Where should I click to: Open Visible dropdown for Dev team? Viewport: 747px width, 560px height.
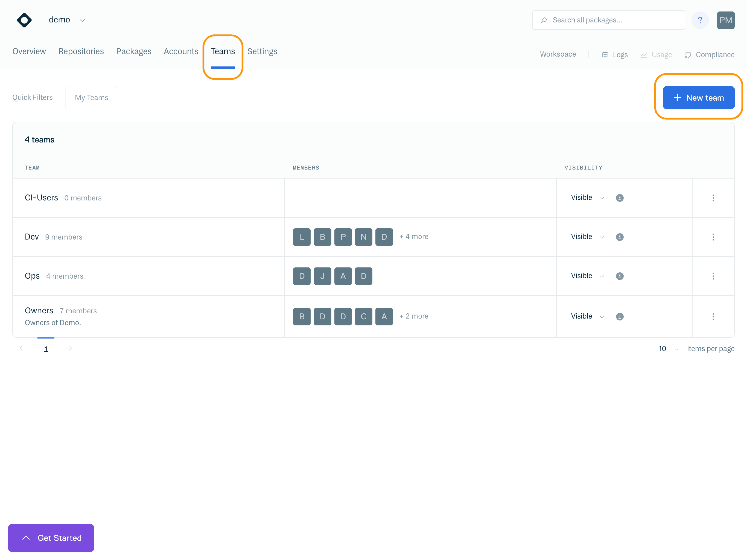(x=587, y=237)
